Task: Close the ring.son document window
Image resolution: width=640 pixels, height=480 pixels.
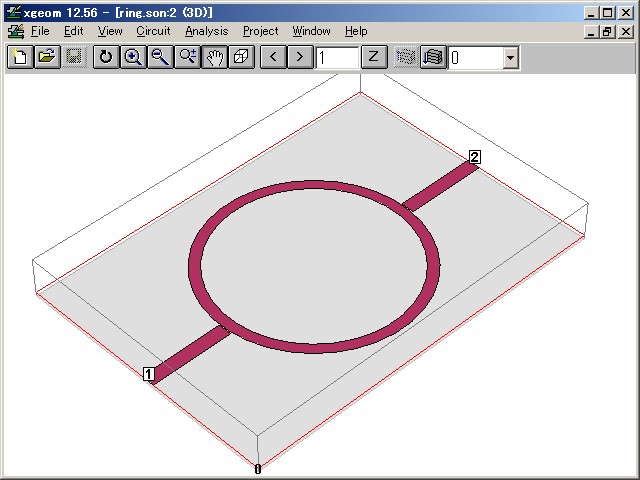Action: tap(626, 32)
